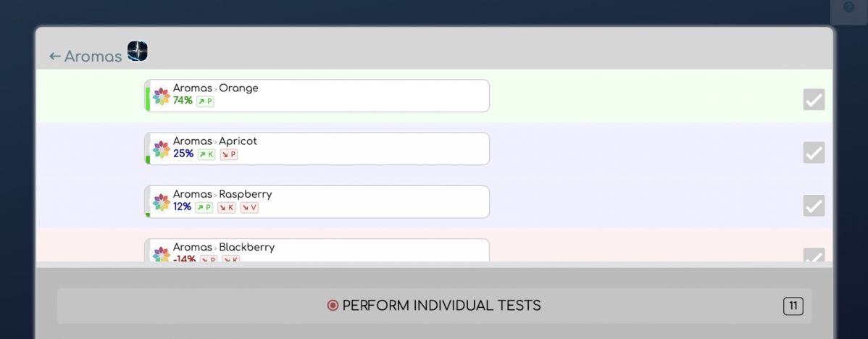The image size is (868, 339).
Task: Toggle the checkbox for Apricot aroma
Action: coord(814,152)
